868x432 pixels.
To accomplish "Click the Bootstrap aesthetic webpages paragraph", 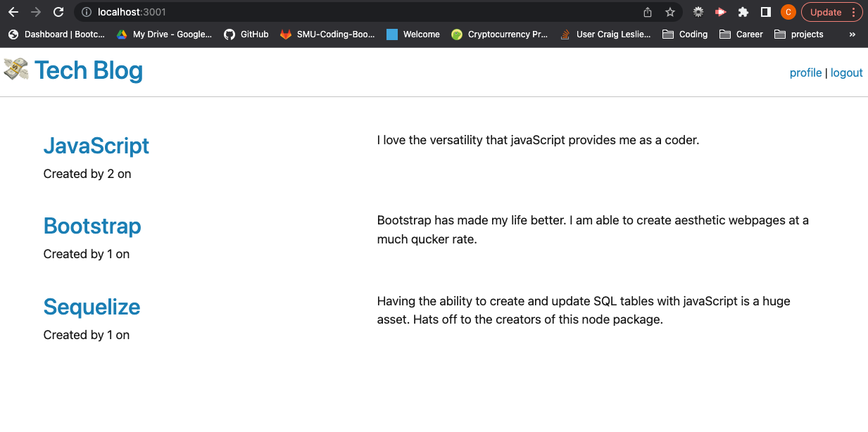I will click(x=593, y=230).
